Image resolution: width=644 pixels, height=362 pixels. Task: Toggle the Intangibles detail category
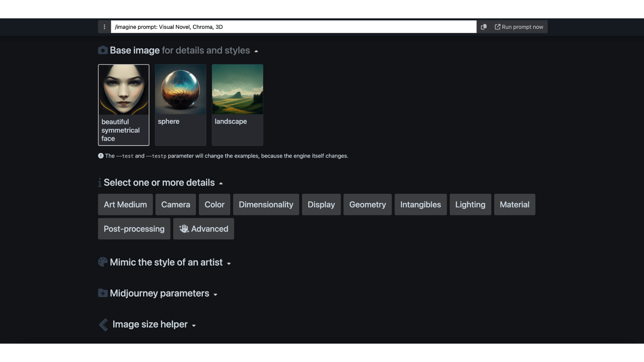pyautogui.click(x=420, y=204)
